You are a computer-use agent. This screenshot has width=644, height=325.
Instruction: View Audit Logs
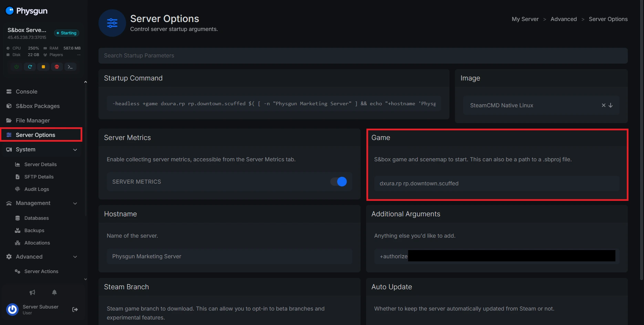click(x=37, y=189)
